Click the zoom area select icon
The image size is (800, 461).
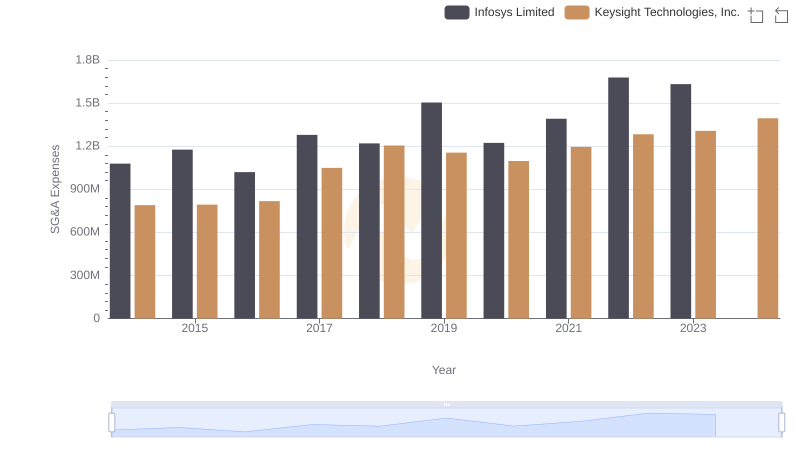[x=756, y=15]
